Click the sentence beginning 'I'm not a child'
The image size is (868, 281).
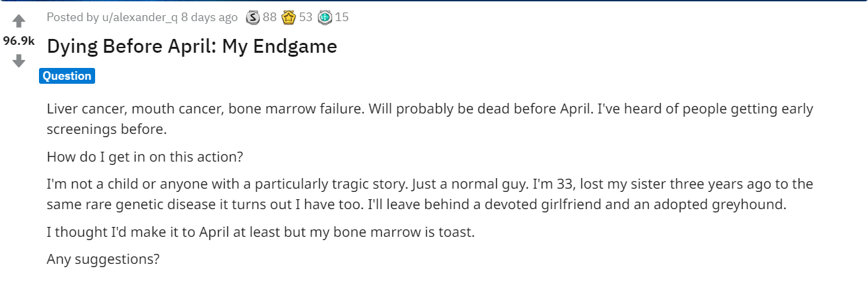(429, 183)
